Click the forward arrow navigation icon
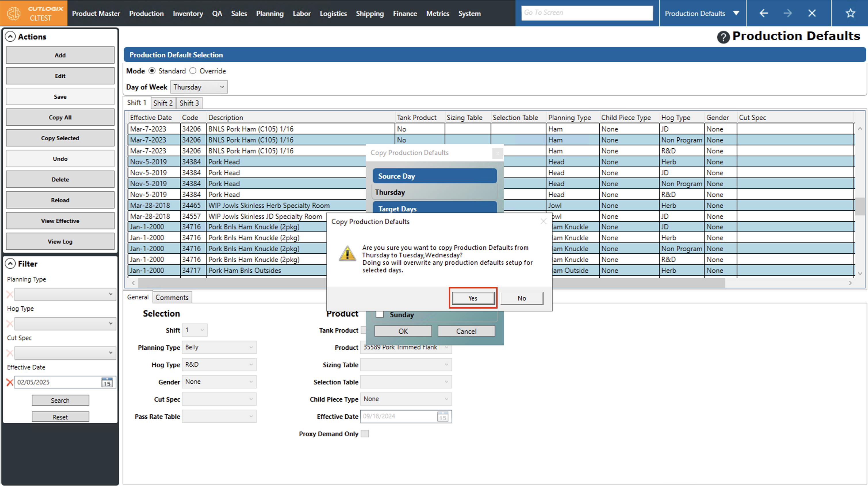 [787, 13]
